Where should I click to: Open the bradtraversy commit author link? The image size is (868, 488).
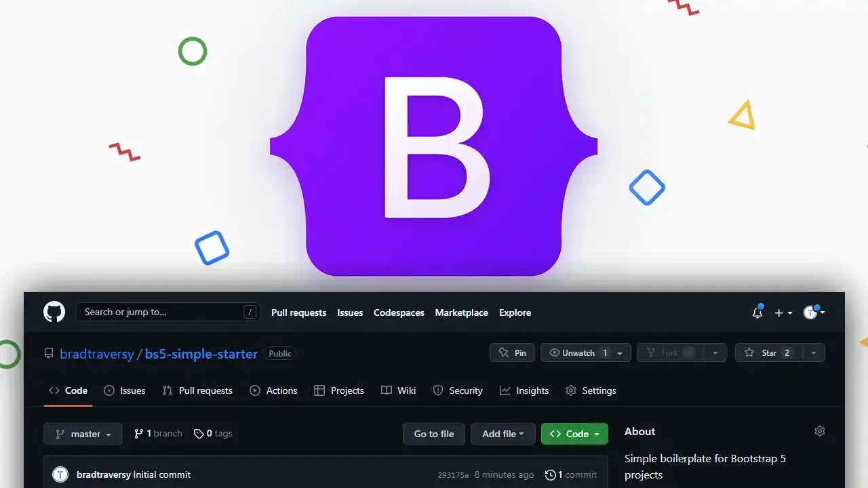[x=104, y=475]
